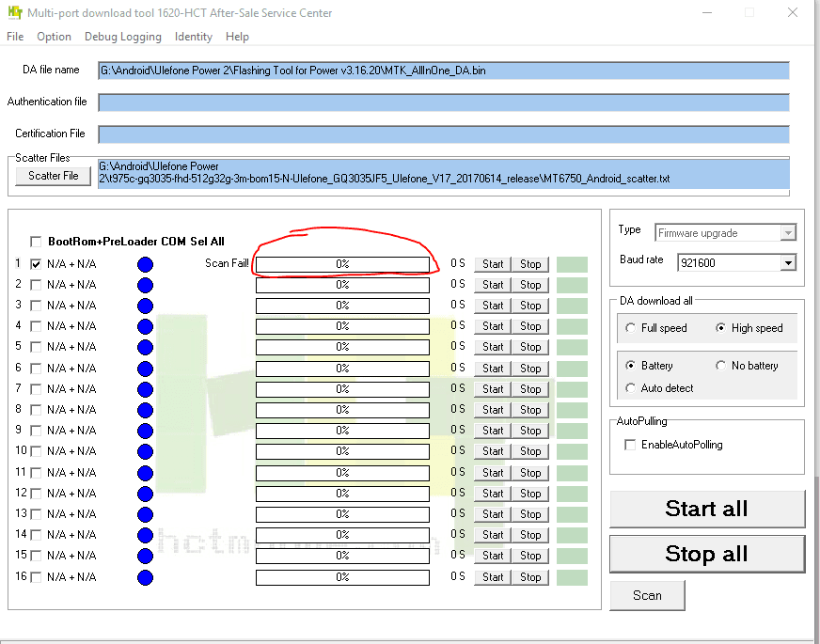Select the Full speed radio button

pos(631,328)
